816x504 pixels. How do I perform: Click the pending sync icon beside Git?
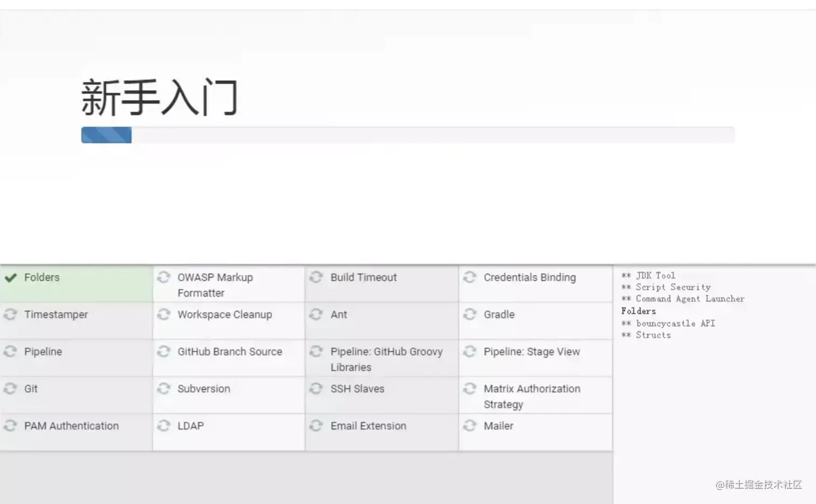pyautogui.click(x=10, y=389)
